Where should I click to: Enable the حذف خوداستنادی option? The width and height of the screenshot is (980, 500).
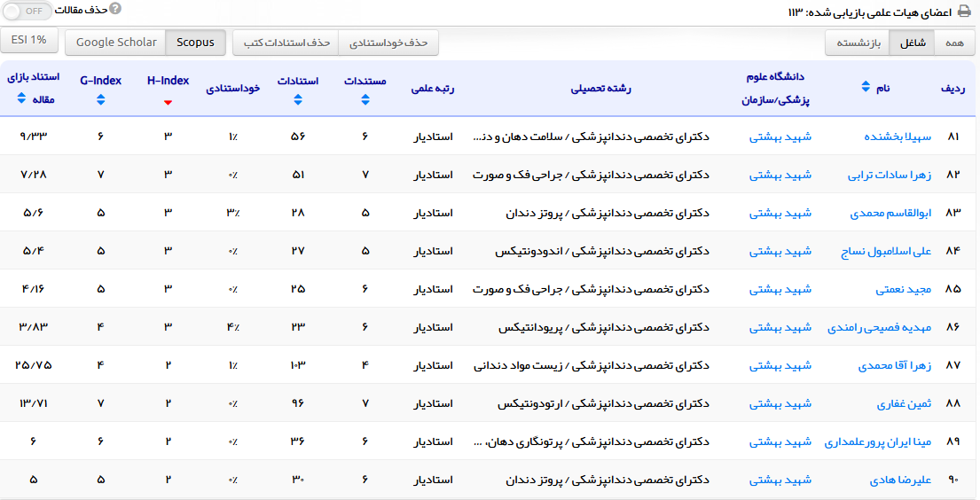coord(388,43)
